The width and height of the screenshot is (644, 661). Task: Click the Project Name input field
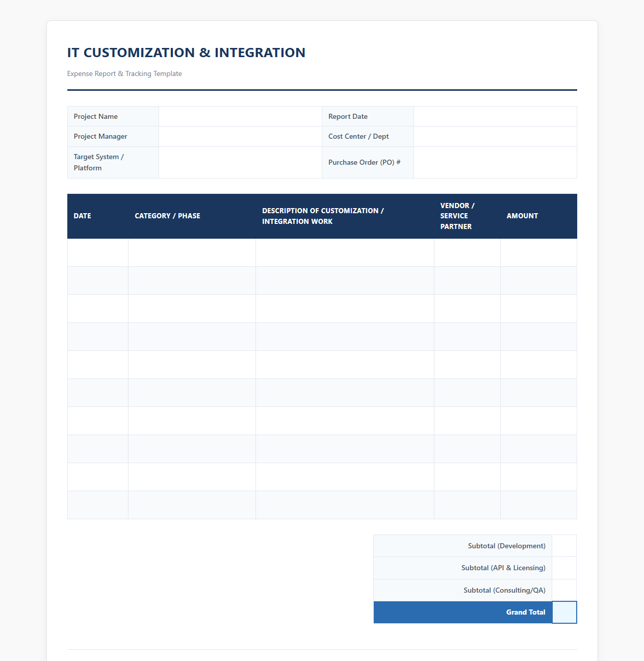point(240,116)
